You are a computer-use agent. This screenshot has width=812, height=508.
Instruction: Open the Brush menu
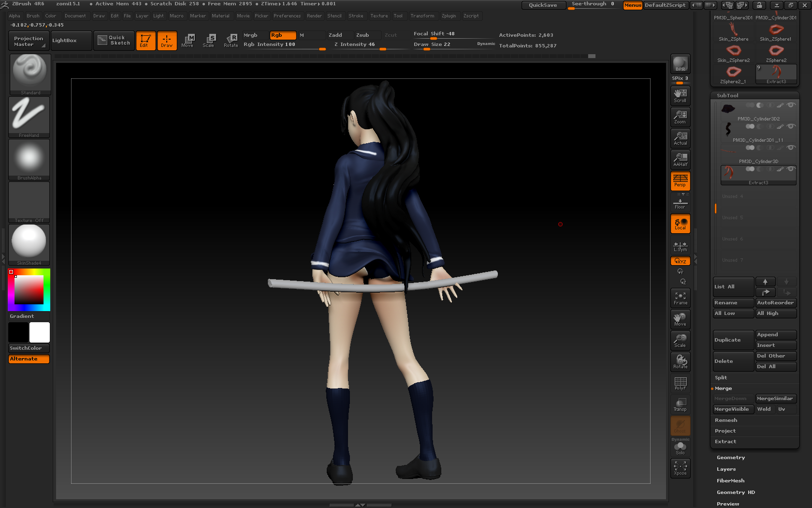pyautogui.click(x=33, y=16)
